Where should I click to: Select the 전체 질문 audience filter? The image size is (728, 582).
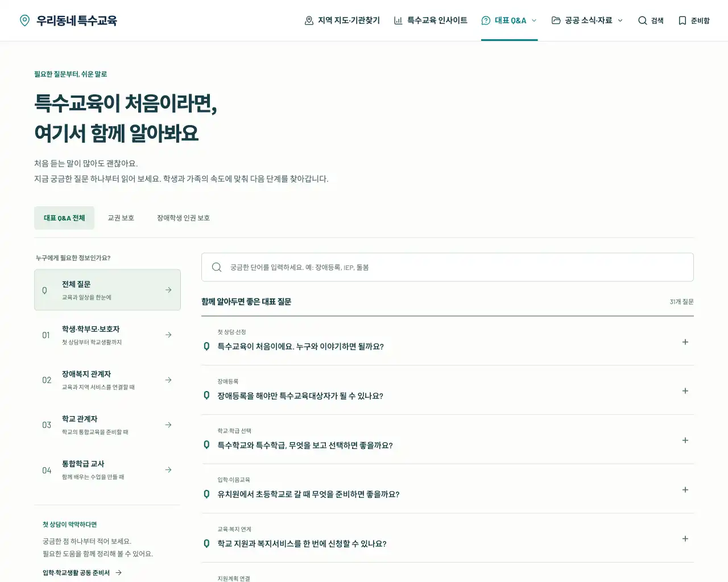(x=107, y=290)
